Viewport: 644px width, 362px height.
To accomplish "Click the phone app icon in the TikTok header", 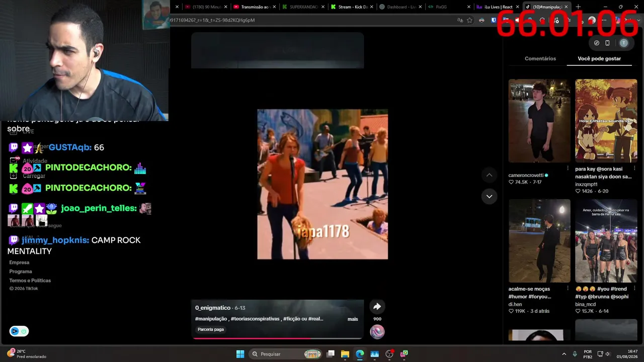I will pos(607,43).
